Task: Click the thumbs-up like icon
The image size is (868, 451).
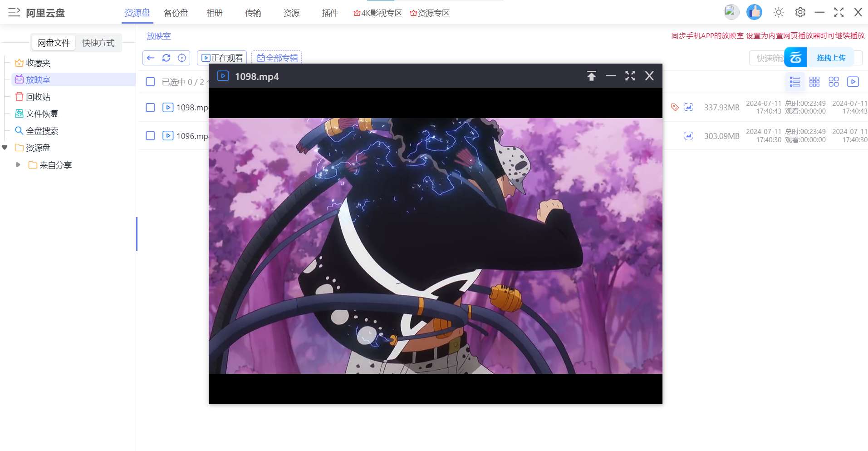Action: pos(754,12)
